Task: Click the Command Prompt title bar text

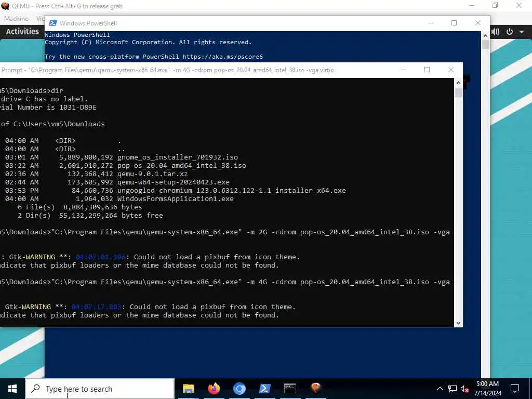Action: point(168,70)
